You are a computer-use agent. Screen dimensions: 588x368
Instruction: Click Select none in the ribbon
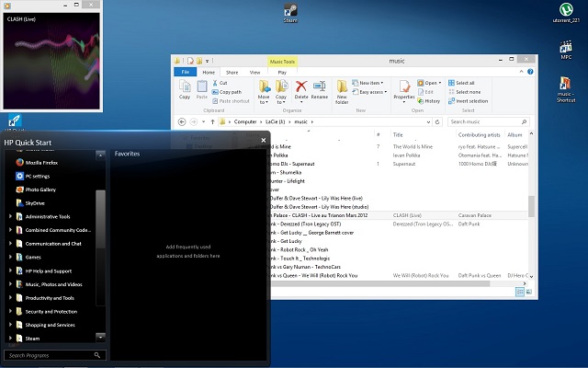[464, 92]
